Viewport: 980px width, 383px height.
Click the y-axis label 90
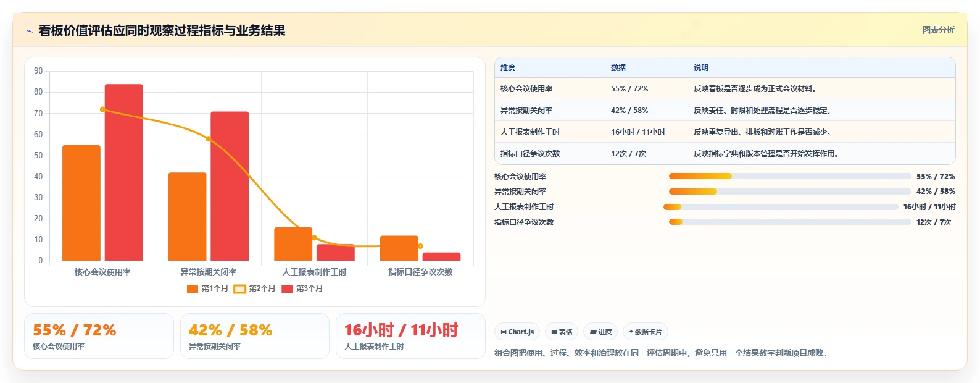click(x=38, y=71)
